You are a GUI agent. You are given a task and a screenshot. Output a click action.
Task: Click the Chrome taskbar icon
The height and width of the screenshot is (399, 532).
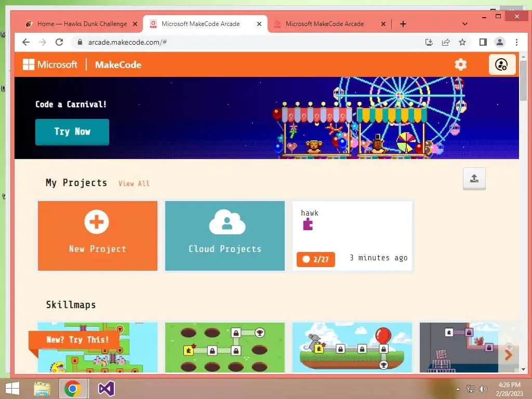pos(73,389)
